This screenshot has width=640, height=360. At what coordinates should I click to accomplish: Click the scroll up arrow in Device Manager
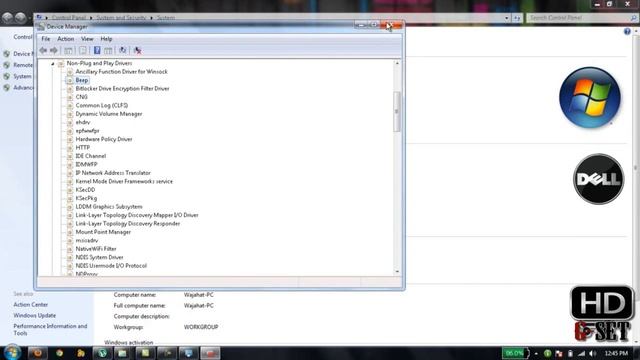[397, 64]
